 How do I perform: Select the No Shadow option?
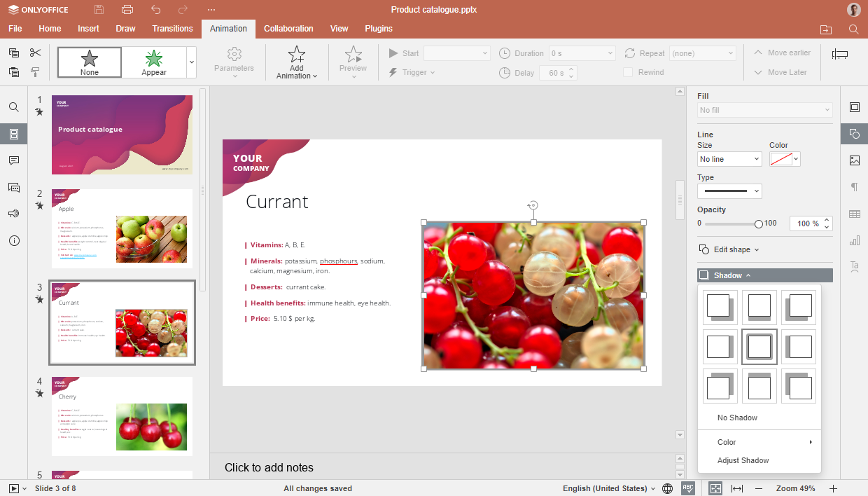(x=737, y=418)
